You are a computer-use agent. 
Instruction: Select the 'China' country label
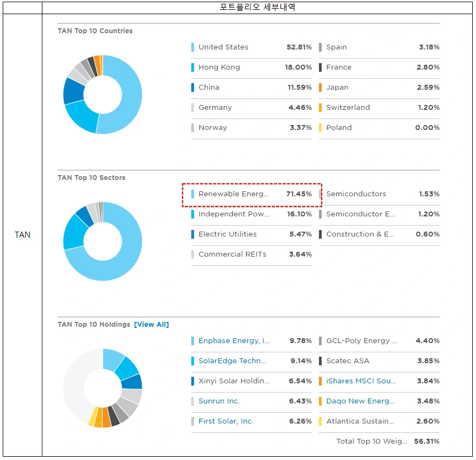point(209,88)
